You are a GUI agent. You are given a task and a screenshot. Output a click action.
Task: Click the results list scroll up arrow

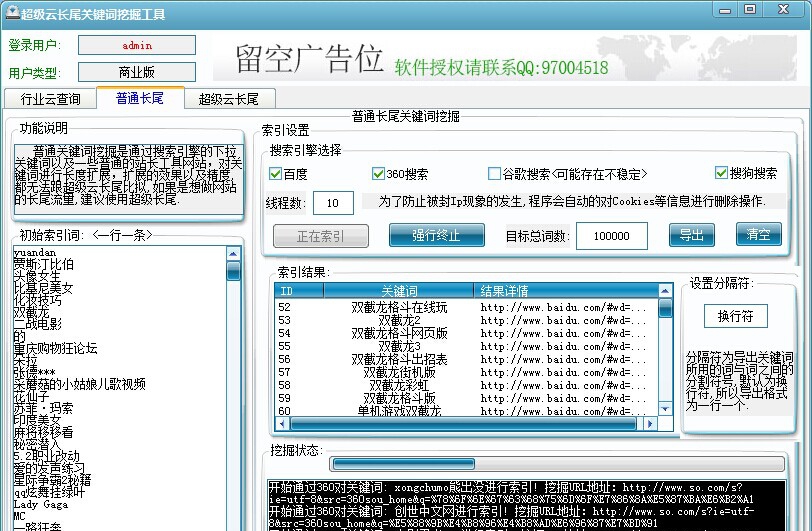click(x=665, y=291)
